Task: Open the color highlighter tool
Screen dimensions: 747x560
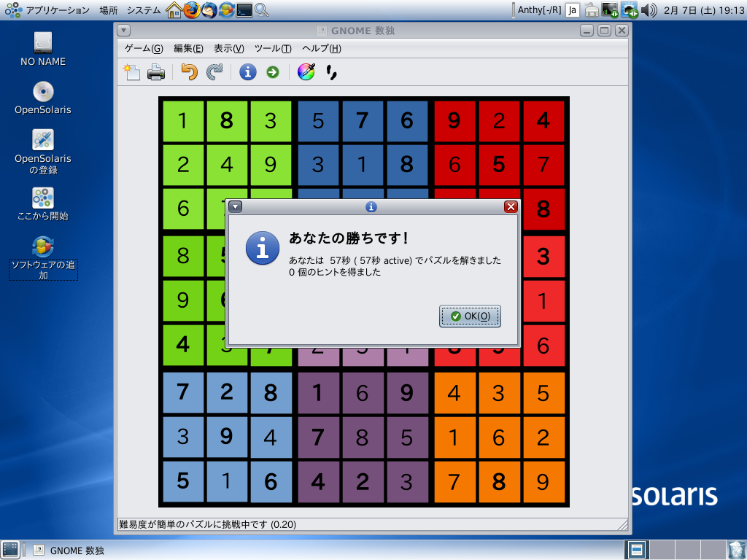Action: (x=306, y=72)
